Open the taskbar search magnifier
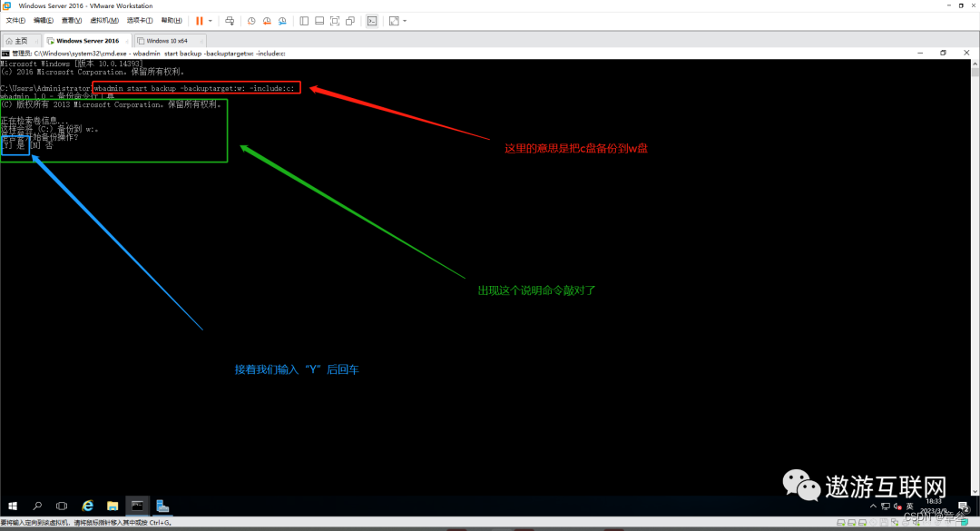This screenshot has width=980, height=531. (x=37, y=506)
